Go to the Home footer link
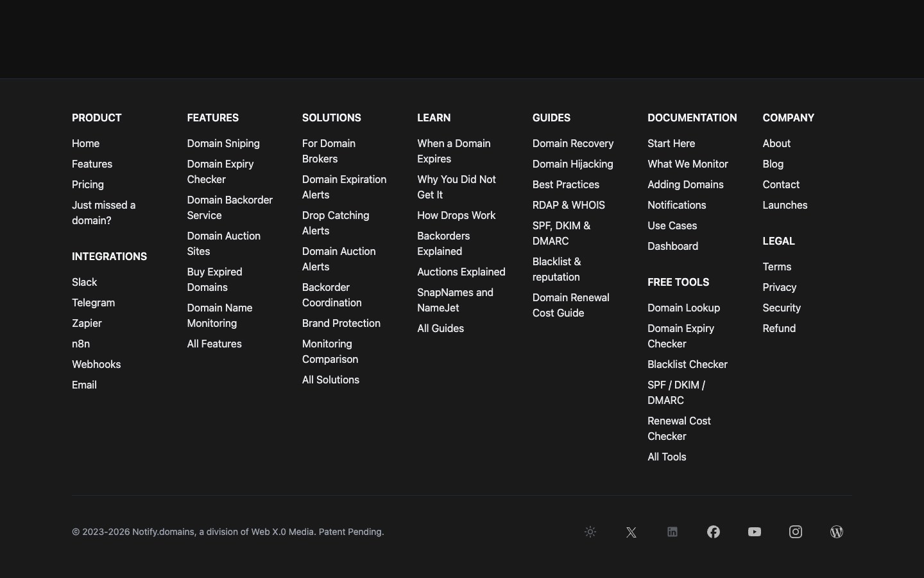The width and height of the screenshot is (924, 578). click(x=85, y=143)
